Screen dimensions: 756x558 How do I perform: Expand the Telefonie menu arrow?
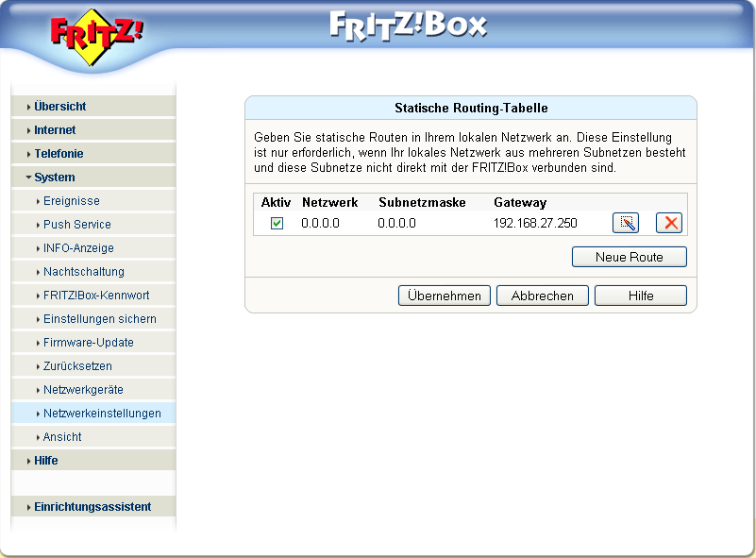[x=29, y=154]
